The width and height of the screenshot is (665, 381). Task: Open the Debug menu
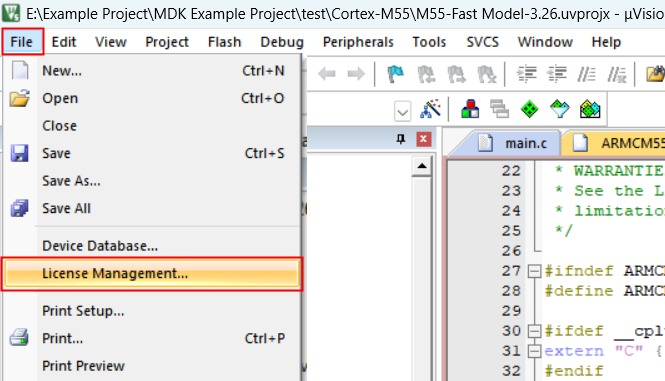(282, 42)
